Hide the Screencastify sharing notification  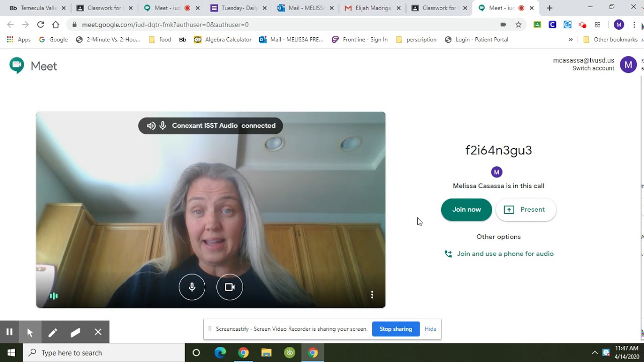[430, 329]
